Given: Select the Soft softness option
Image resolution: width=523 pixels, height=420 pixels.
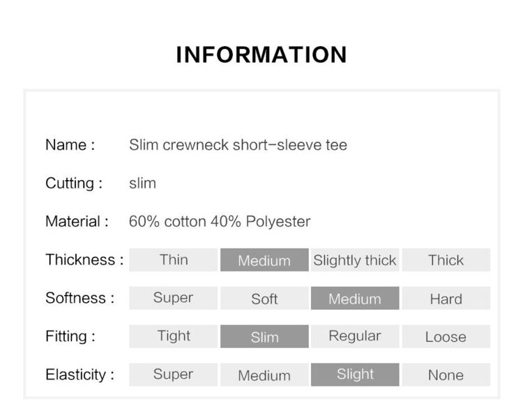Looking at the screenshot, I should [264, 298].
